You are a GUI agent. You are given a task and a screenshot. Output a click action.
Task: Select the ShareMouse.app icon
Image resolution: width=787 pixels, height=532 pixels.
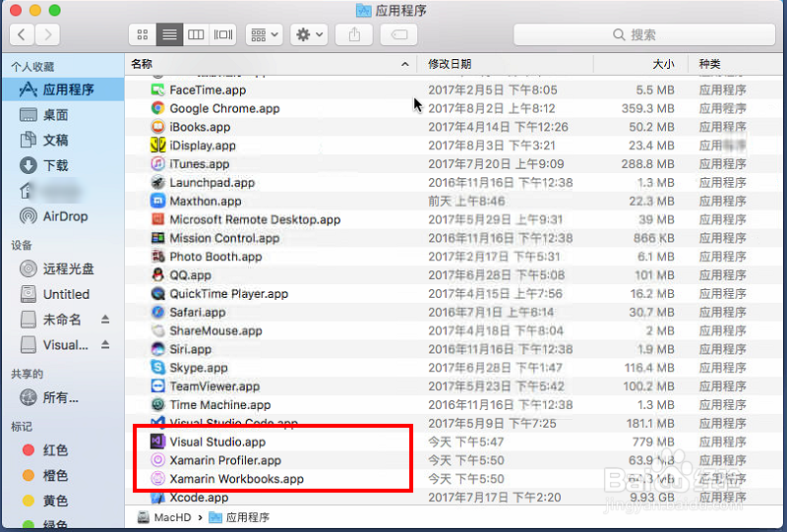pos(157,330)
